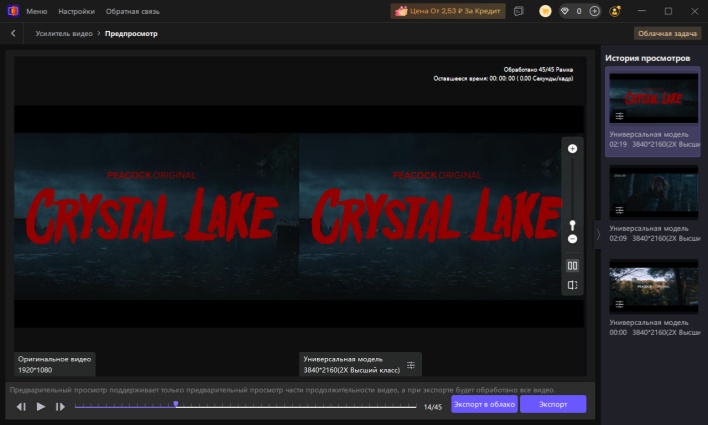Click the Универсальная модель label below preview
708x425 pixels.
(x=343, y=359)
